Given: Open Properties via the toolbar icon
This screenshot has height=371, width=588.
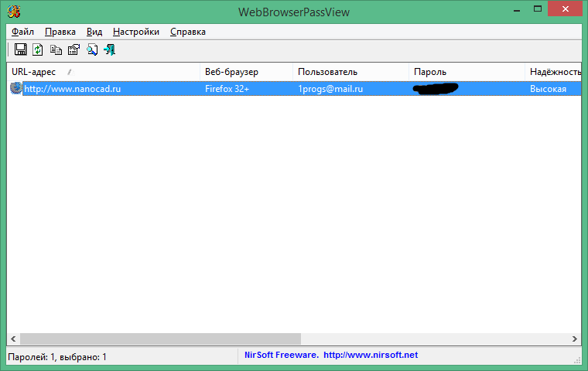Looking at the screenshot, I should point(73,49).
